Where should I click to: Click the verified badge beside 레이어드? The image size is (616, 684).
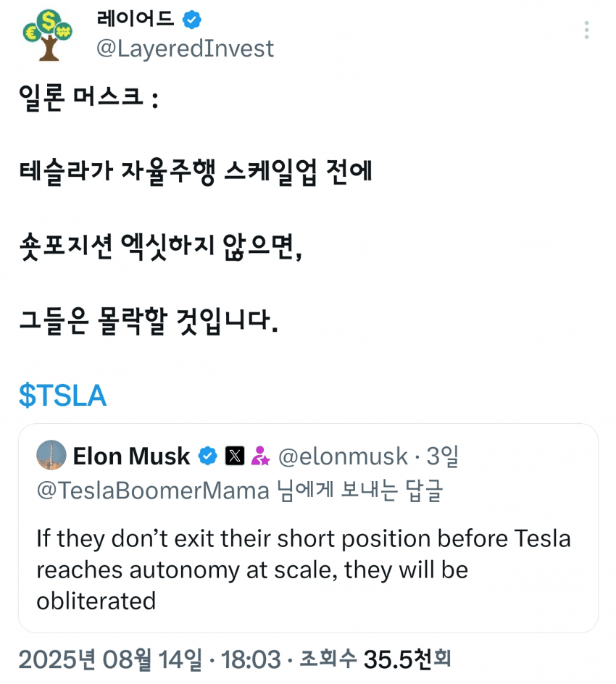pos(191,20)
